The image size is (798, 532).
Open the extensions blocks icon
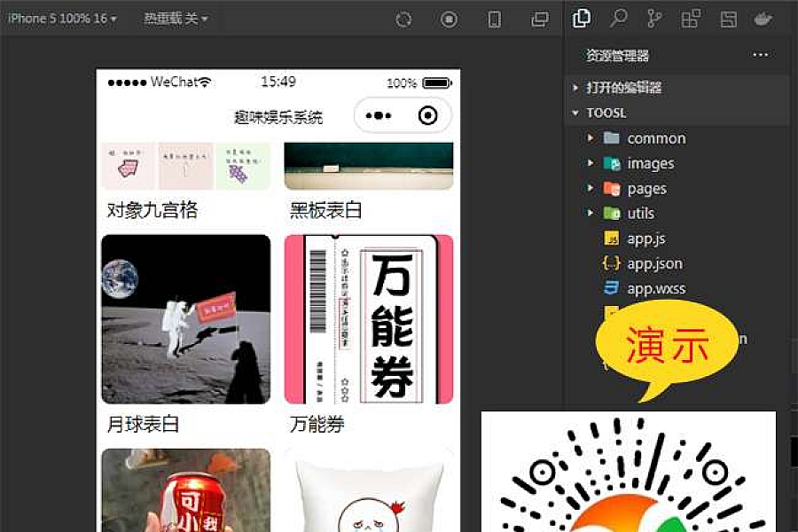(x=691, y=20)
